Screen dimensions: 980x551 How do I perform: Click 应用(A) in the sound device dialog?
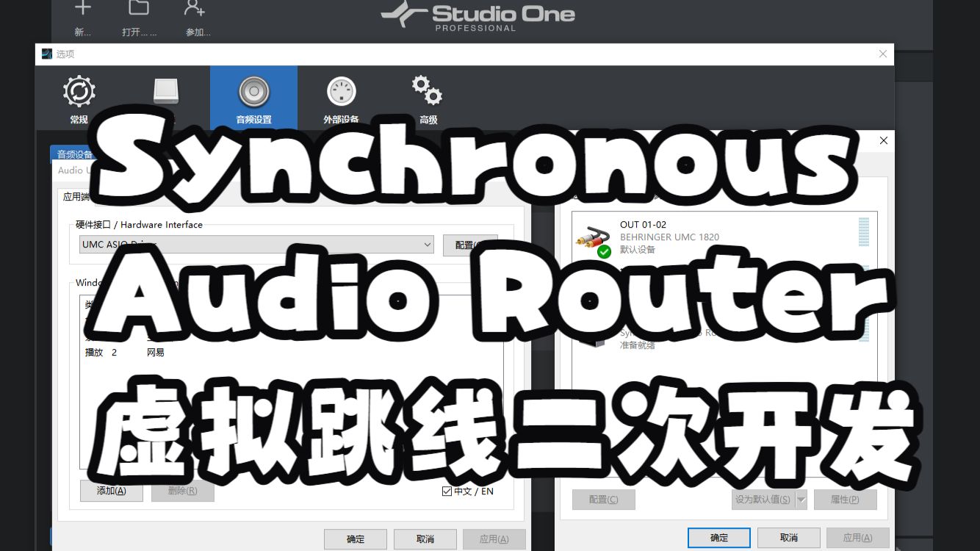tap(858, 538)
